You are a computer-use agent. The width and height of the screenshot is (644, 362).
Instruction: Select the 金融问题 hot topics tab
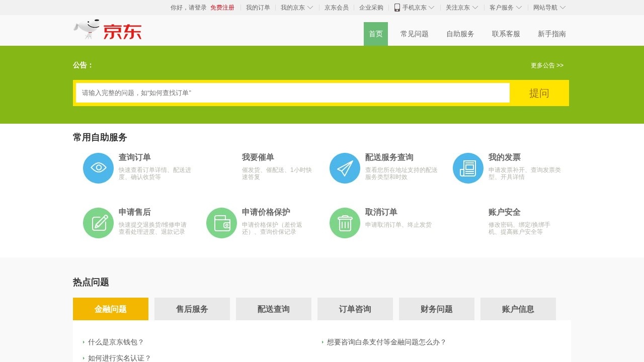111,309
